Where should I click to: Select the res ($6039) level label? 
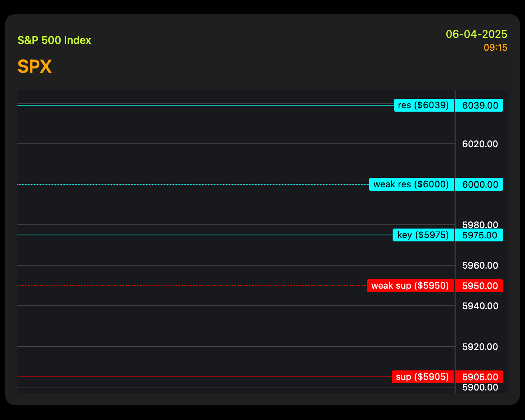[x=424, y=105]
